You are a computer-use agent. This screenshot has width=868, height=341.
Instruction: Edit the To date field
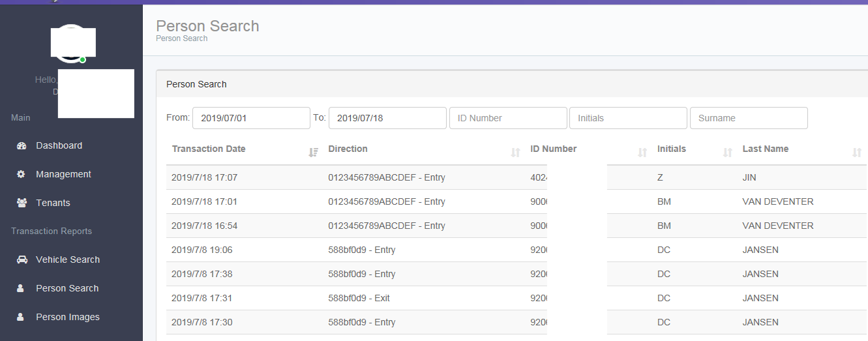click(387, 118)
